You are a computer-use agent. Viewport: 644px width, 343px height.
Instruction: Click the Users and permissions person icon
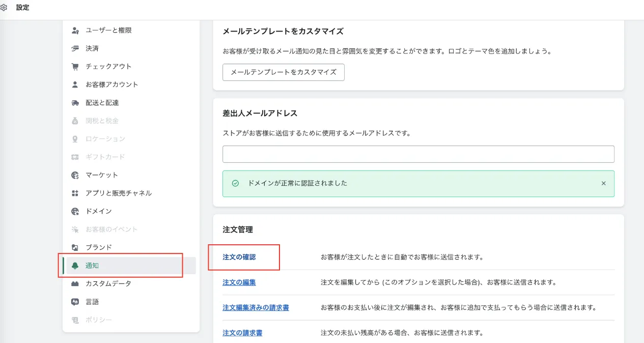[75, 31]
